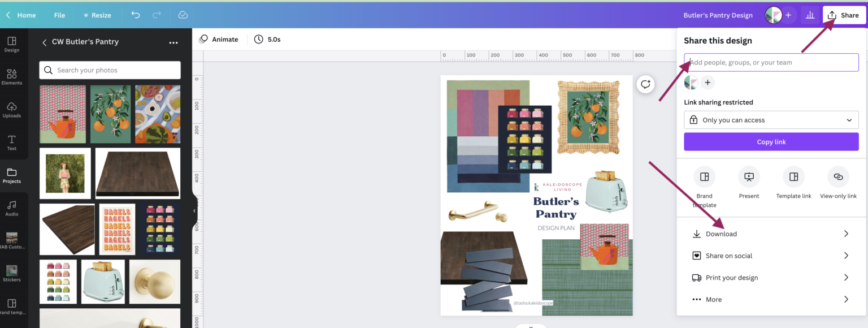Image resolution: width=868 pixels, height=328 pixels.
Task: Expand the More share options
Action: click(x=771, y=299)
